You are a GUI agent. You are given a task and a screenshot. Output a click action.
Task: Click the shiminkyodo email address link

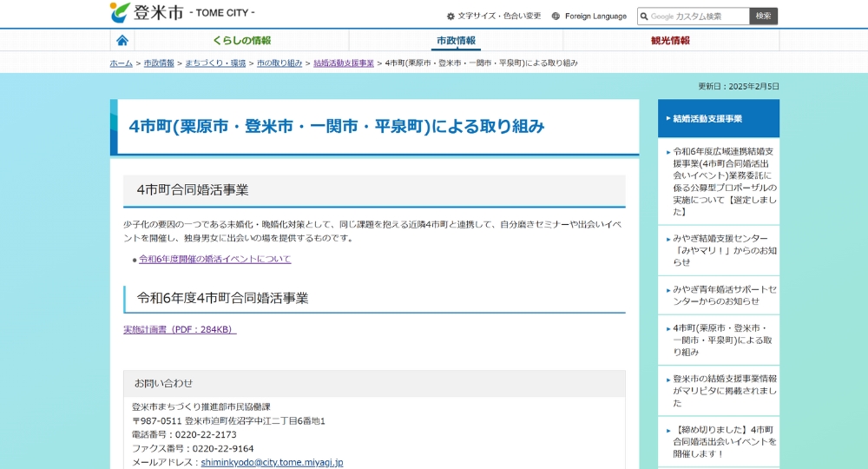(272, 462)
